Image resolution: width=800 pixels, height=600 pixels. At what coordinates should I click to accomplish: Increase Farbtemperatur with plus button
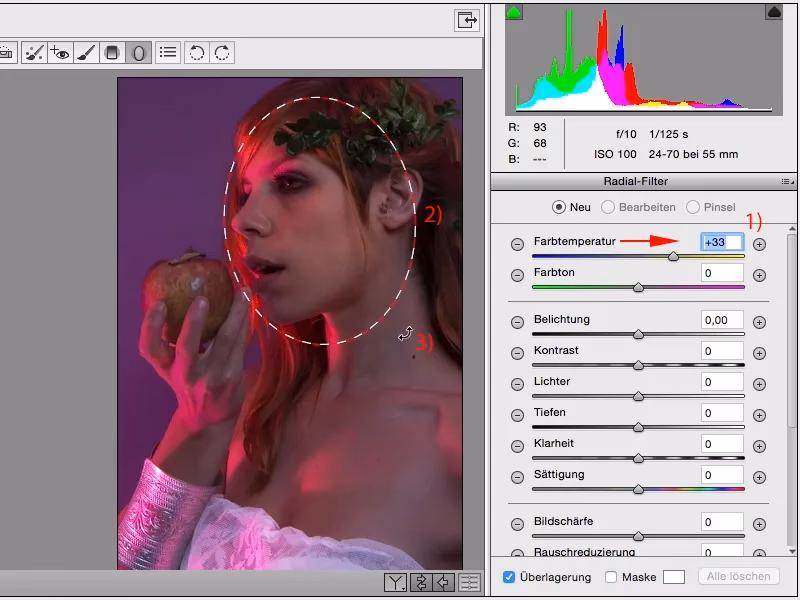(759, 244)
